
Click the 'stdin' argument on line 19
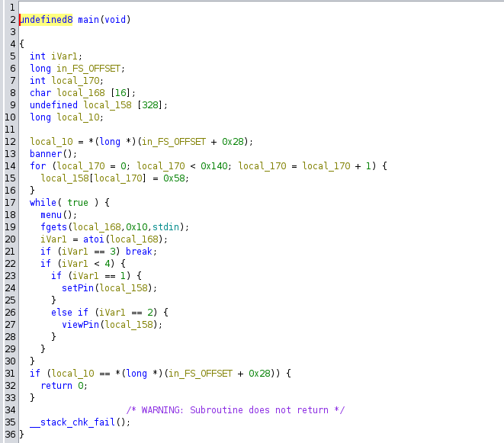165,227
